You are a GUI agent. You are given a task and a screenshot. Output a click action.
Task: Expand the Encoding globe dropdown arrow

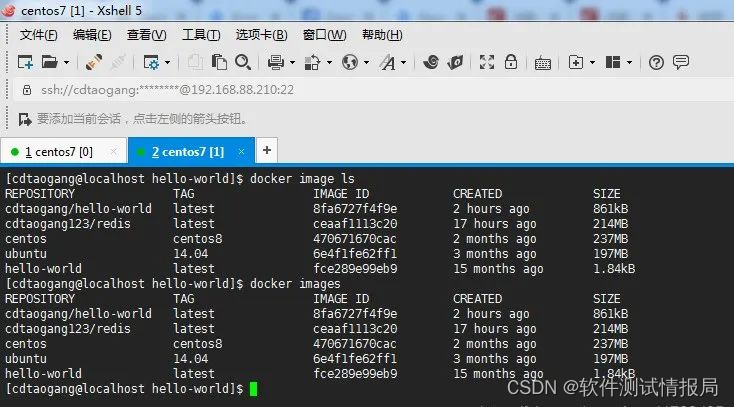pyautogui.click(x=367, y=62)
